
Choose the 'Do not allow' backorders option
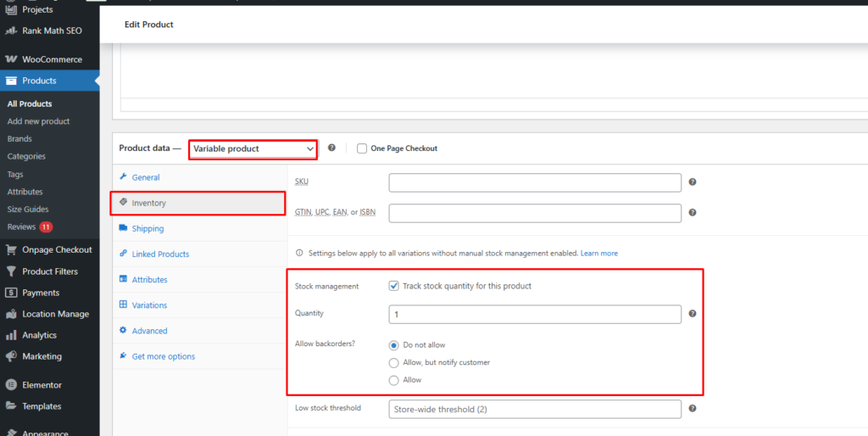click(393, 345)
